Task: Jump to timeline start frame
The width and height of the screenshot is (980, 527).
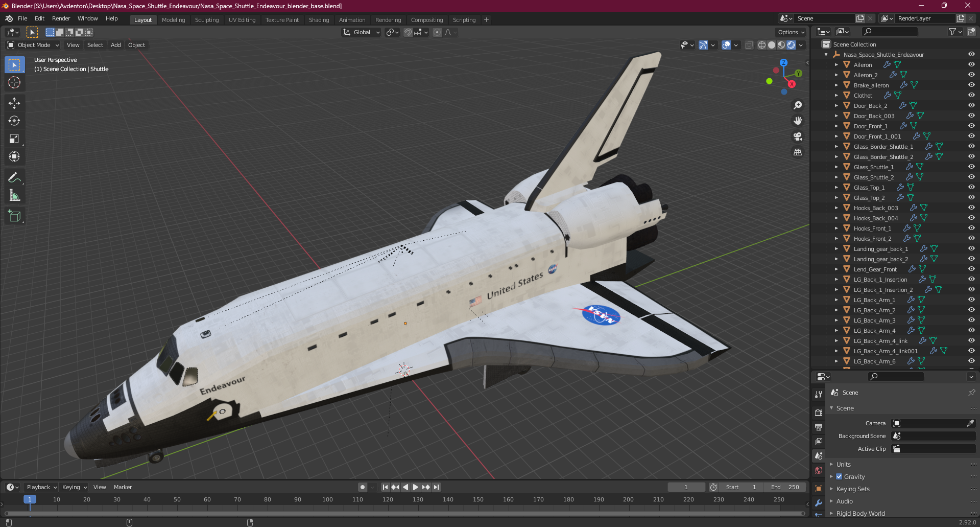Action: click(x=385, y=487)
